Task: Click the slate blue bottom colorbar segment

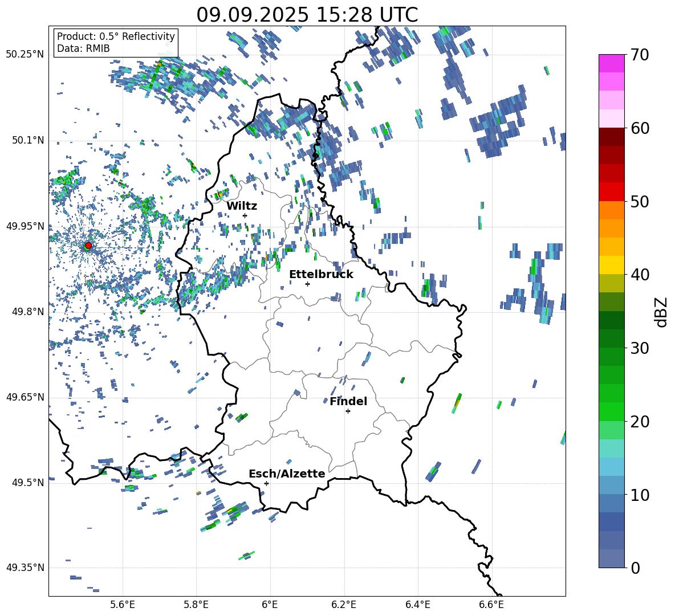Action: 611,559
